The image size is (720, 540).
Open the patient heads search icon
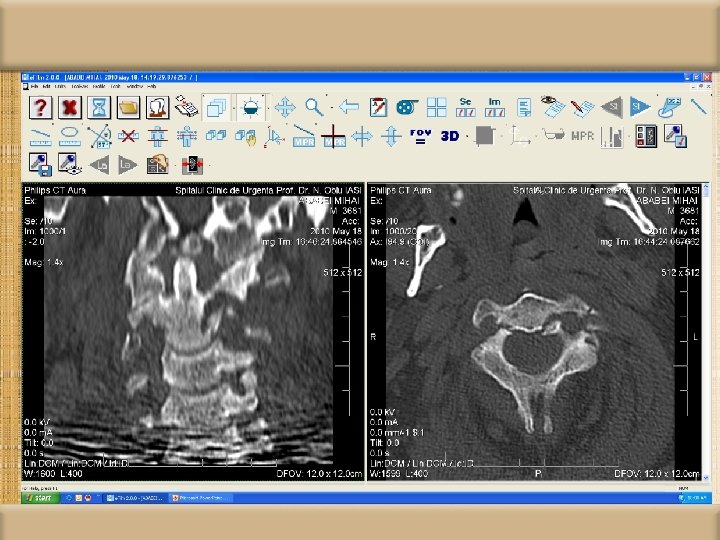point(158,107)
